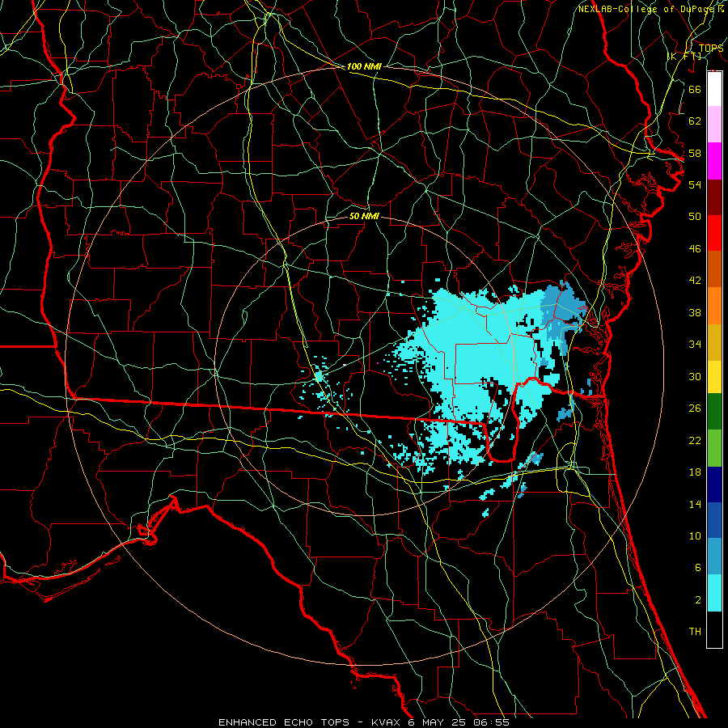Viewport: 728px width, 728px height.
Task: Click the '38' legend value label
Action: [x=695, y=312]
